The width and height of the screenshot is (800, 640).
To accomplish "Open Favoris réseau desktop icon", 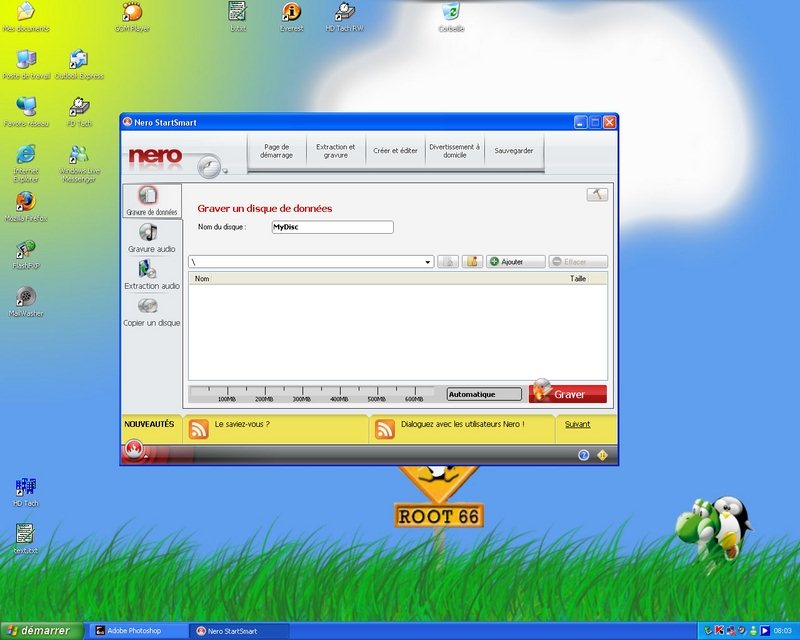I will pyautogui.click(x=26, y=112).
